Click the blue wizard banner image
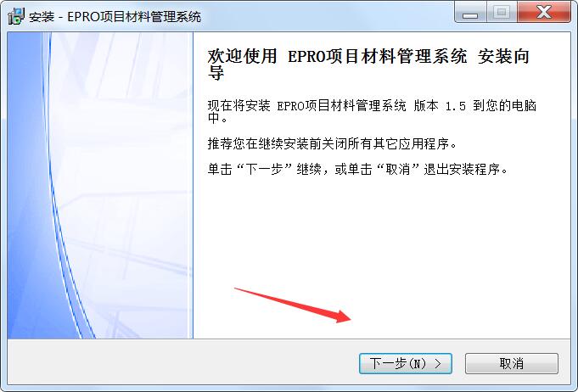This screenshot has height=392, width=578. point(99,185)
